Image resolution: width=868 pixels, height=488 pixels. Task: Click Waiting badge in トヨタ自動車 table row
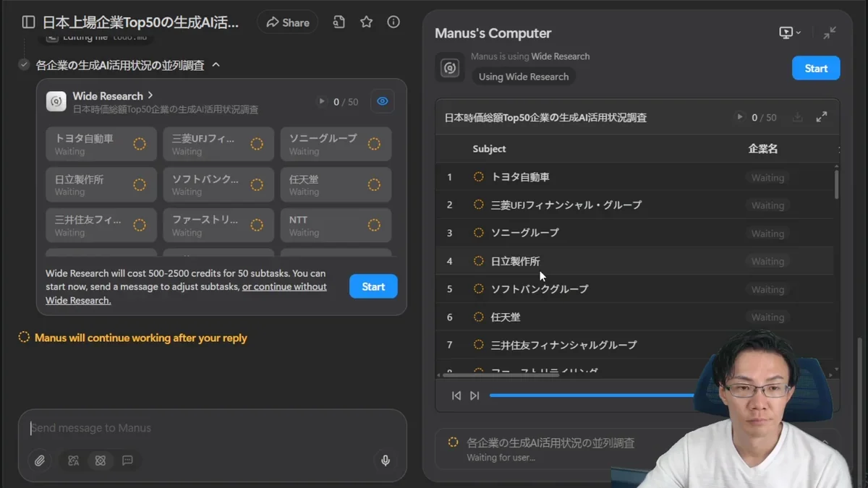tap(767, 178)
